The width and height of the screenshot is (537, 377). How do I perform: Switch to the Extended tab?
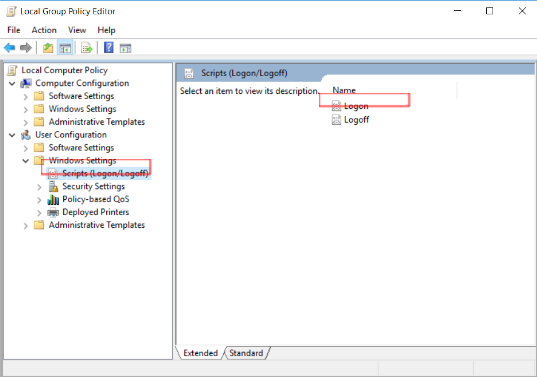click(x=201, y=353)
